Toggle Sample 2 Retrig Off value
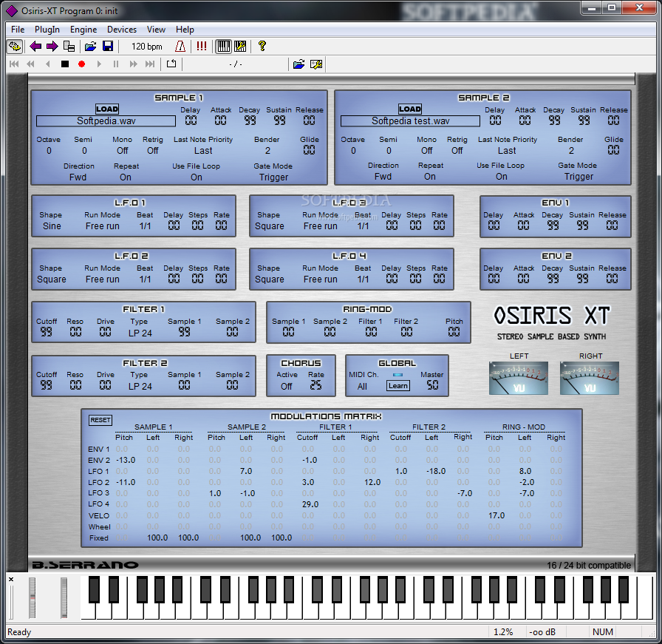 pyautogui.click(x=457, y=151)
